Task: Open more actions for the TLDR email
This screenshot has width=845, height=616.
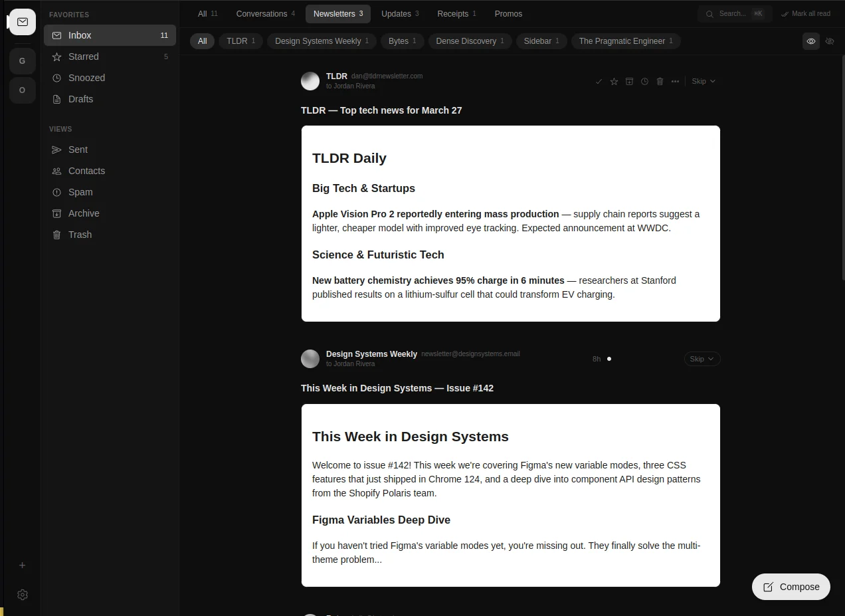Action: coord(675,81)
